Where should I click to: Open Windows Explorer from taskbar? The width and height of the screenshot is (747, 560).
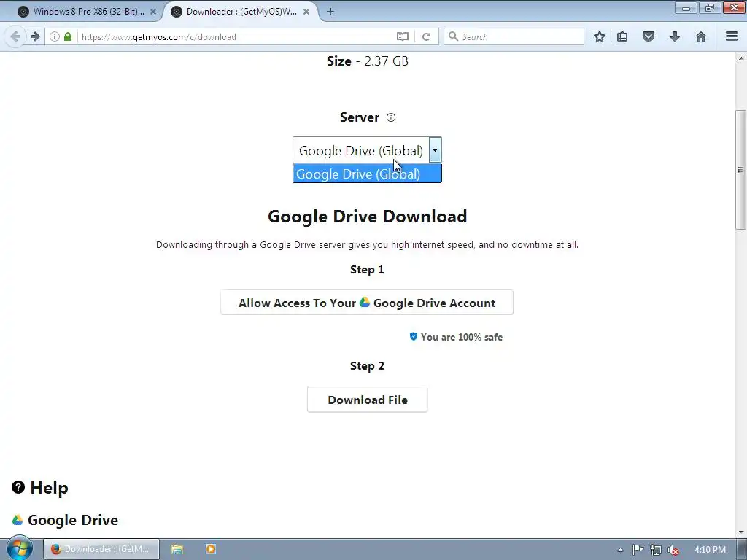(177, 549)
